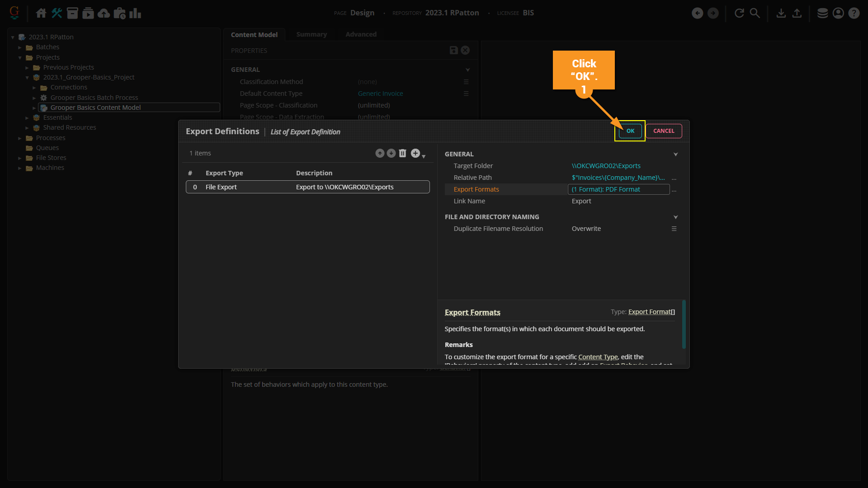Select the File Export row in the list
Screen dimensions: 868x488
click(x=307, y=187)
